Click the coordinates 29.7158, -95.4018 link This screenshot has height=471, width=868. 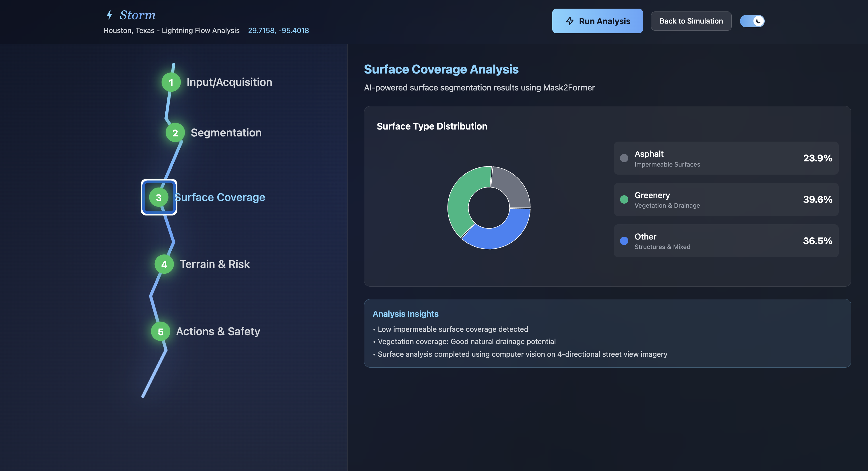click(278, 30)
